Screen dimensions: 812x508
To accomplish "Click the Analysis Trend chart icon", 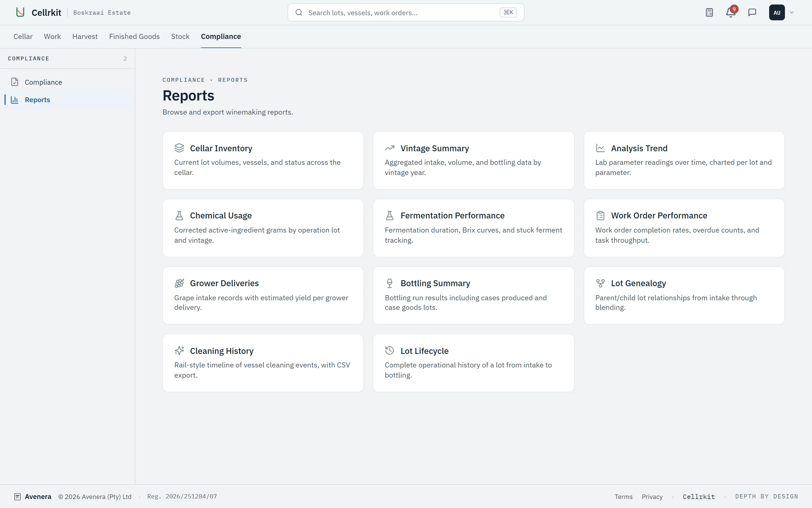I will [600, 148].
